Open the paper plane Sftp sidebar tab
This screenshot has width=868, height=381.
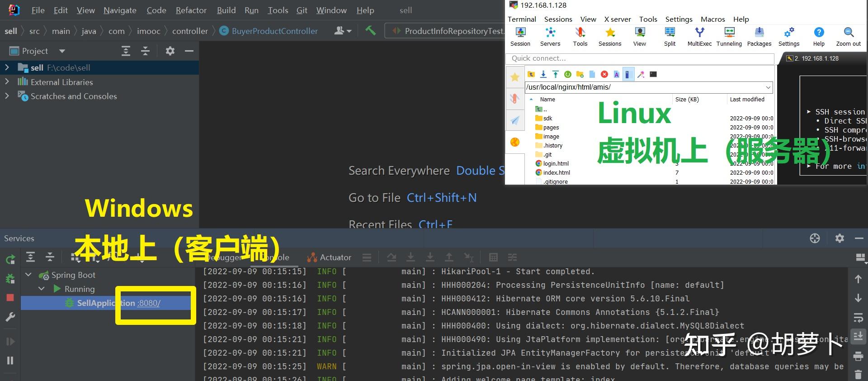click(x=514, y=120)
